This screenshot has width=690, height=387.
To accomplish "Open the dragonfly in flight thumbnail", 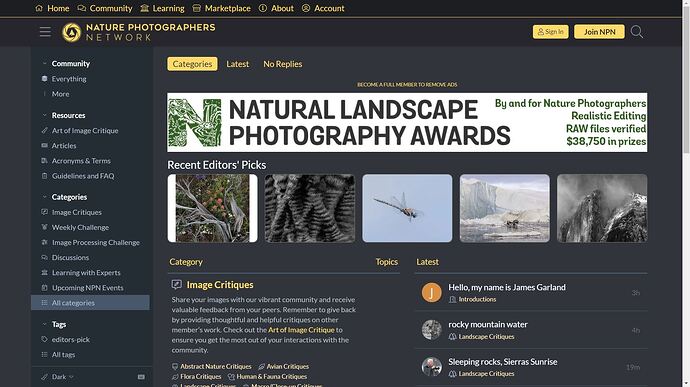I will click(407, 208).
